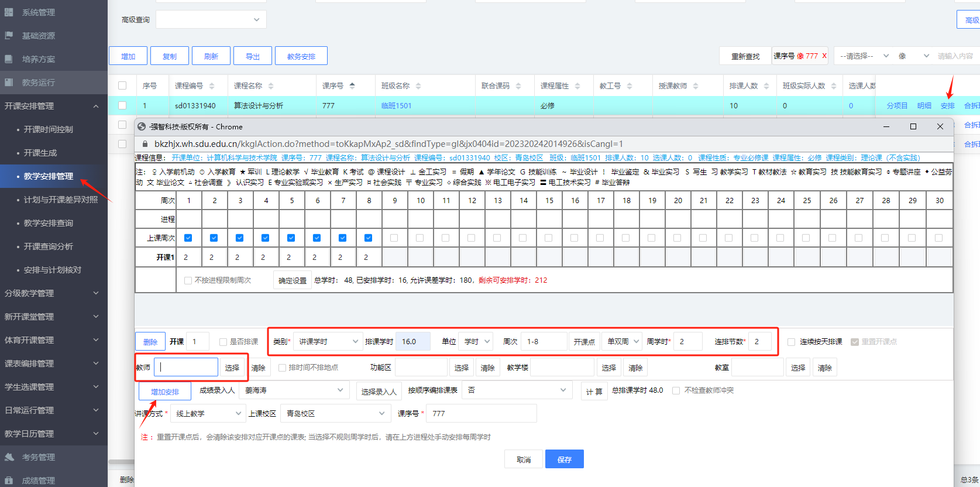Remove the 课序号 777 filter tag

(x=824, y=56)
